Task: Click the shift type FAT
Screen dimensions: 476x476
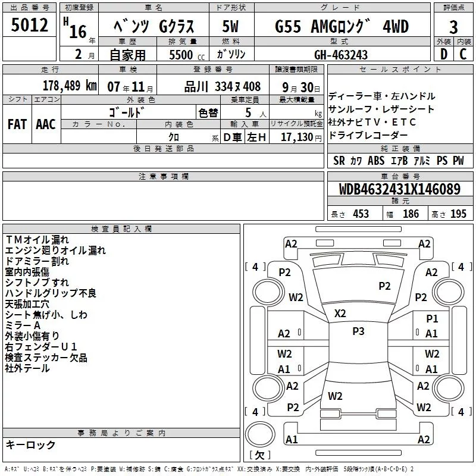Action: pos(17,124)
